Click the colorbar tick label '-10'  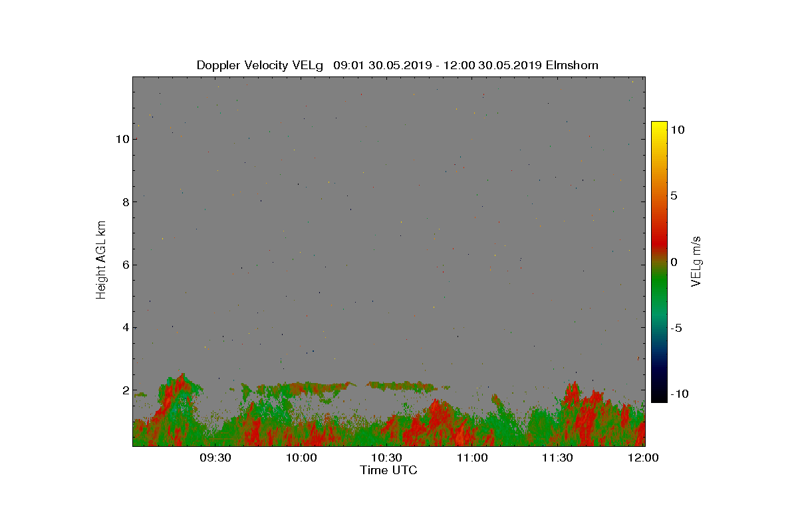(679, 394)
